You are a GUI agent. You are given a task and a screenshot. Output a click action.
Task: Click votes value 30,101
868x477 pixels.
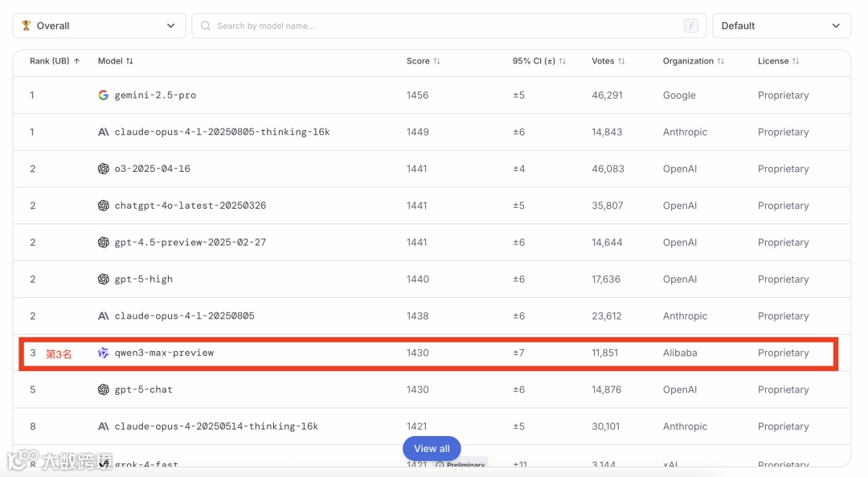606,426
